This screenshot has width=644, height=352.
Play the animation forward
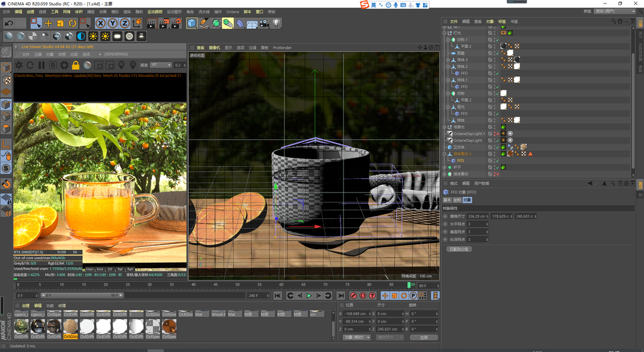pos(309,296)
